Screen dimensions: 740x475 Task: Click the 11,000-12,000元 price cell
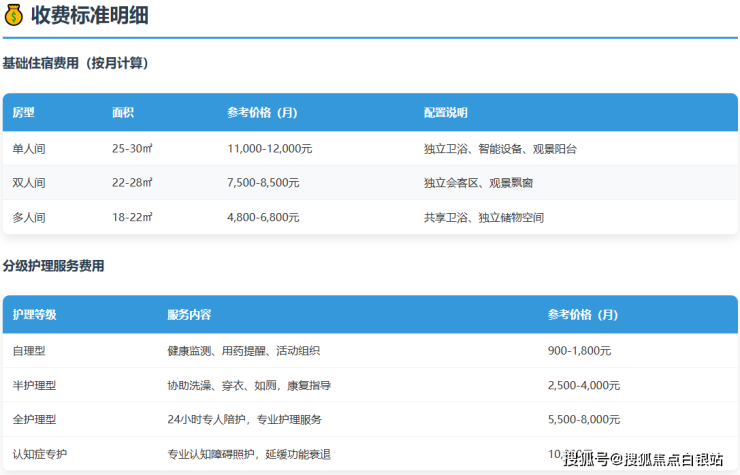click(270, 149)
